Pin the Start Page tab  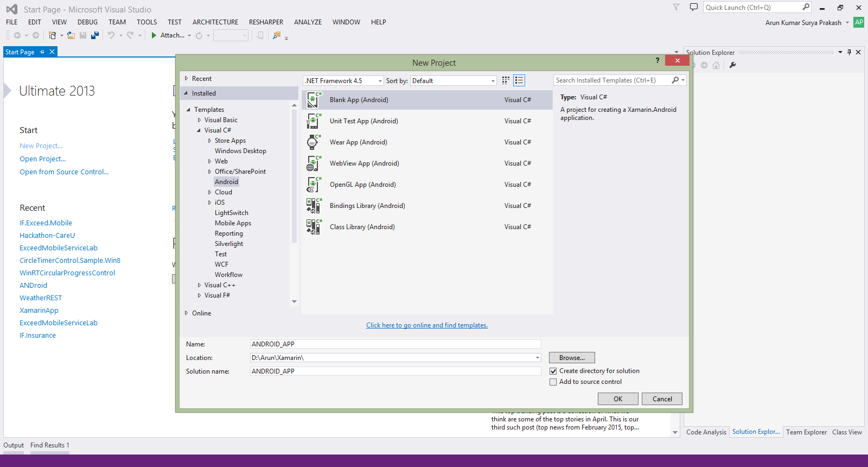pos(42,52)
